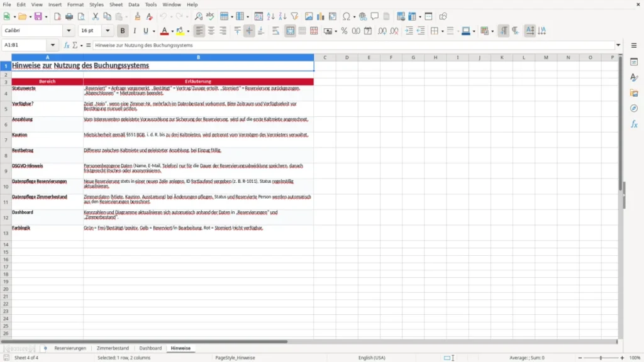Open the Font Name dropdown

point(69,30)
